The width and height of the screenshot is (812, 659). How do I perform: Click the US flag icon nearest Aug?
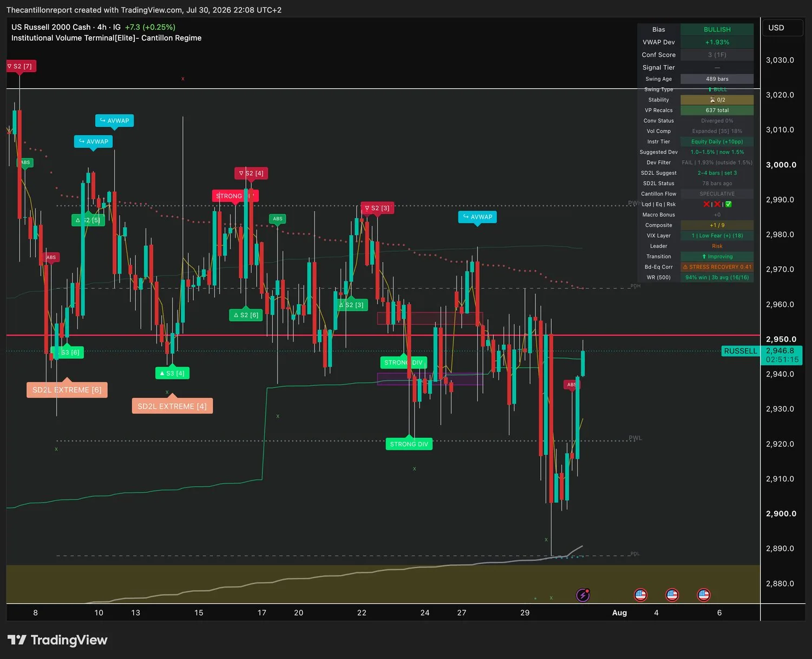(640, 595)
